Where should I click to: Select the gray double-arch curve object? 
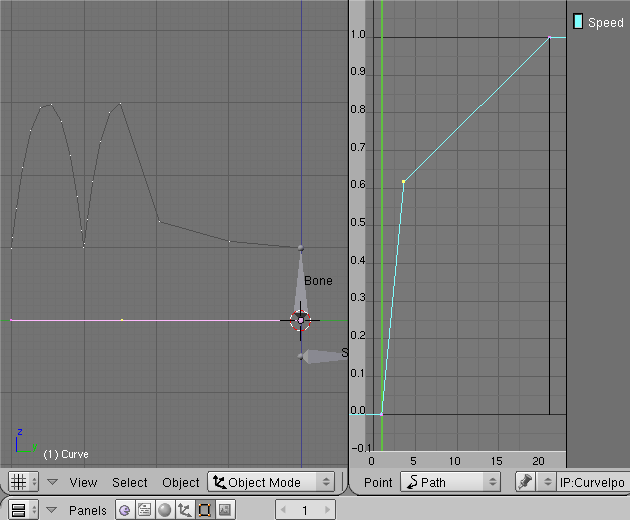coord(156,176)
